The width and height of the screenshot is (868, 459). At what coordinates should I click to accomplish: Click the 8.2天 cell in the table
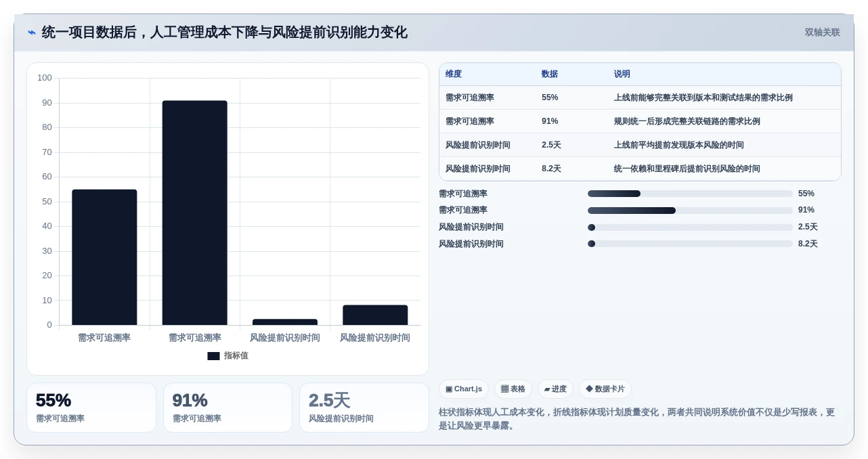click(x=551, y=169)
